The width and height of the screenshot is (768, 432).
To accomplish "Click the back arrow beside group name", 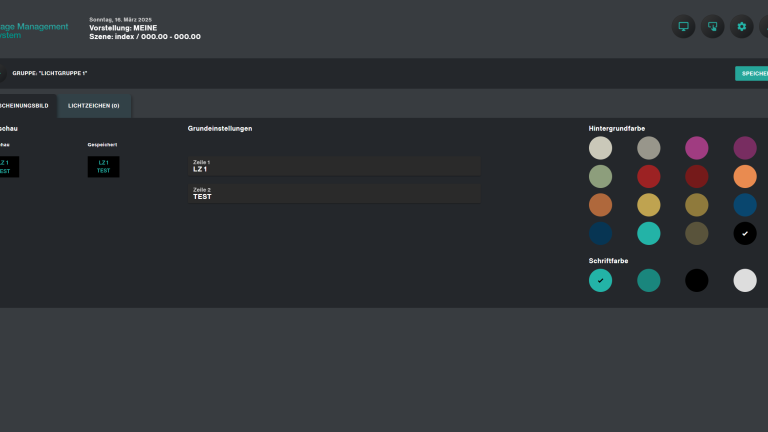I will coord(2,73).
